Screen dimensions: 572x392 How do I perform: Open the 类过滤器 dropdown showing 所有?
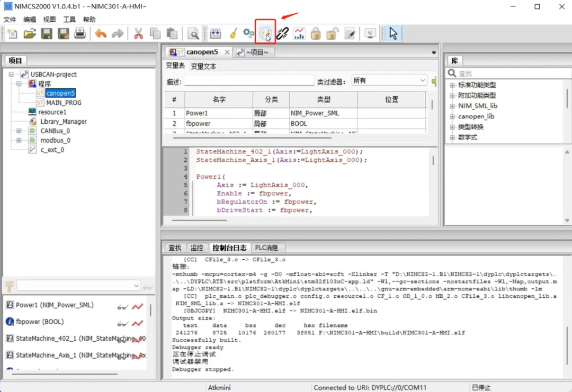(389, 80)
